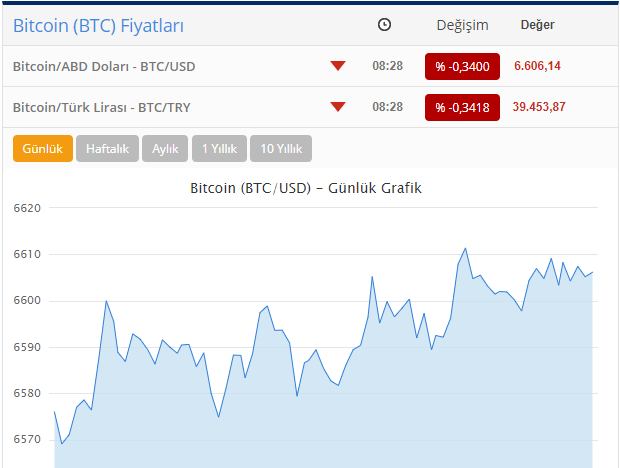Click the clock icon in header
Viewport: 620px width, 468px height.
coord(384,25)
